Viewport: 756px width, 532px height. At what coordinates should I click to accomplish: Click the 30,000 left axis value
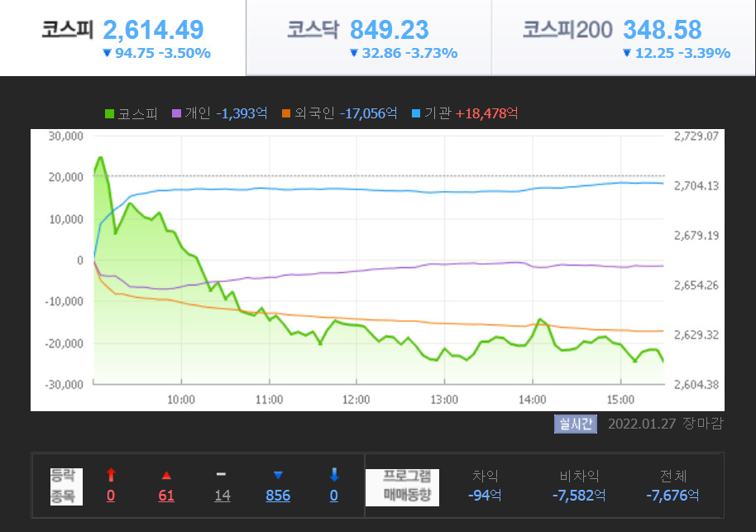pos(66,137)
